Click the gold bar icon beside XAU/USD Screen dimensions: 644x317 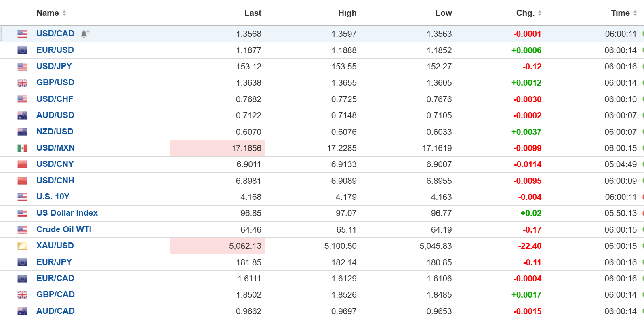pyautogui.click(x=23, y=246)
